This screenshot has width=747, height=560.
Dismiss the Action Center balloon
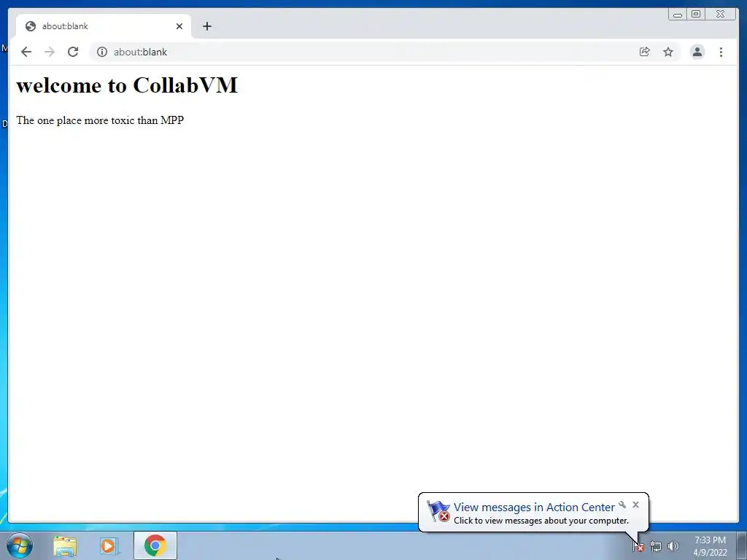tap(635, 505)
